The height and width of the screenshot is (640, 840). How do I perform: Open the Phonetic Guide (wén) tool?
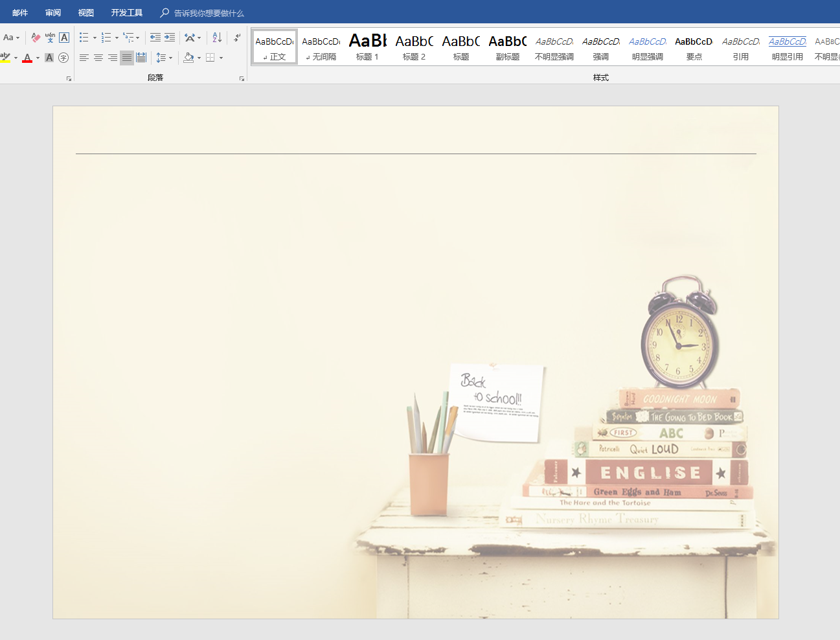[x=50, y=38]
